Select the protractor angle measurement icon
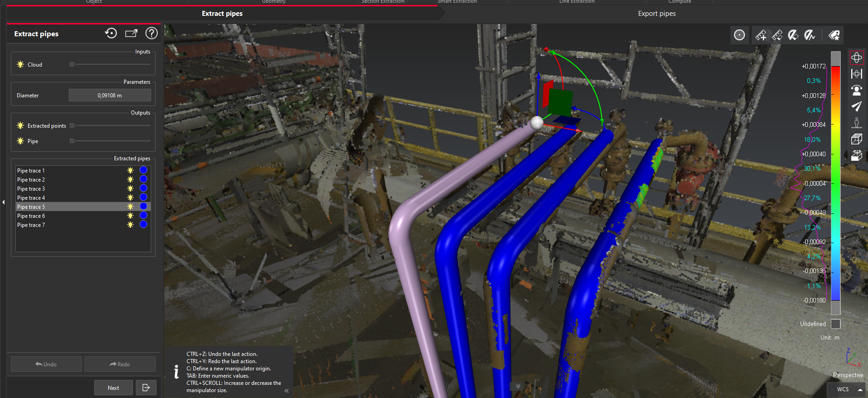 point(793,35)
